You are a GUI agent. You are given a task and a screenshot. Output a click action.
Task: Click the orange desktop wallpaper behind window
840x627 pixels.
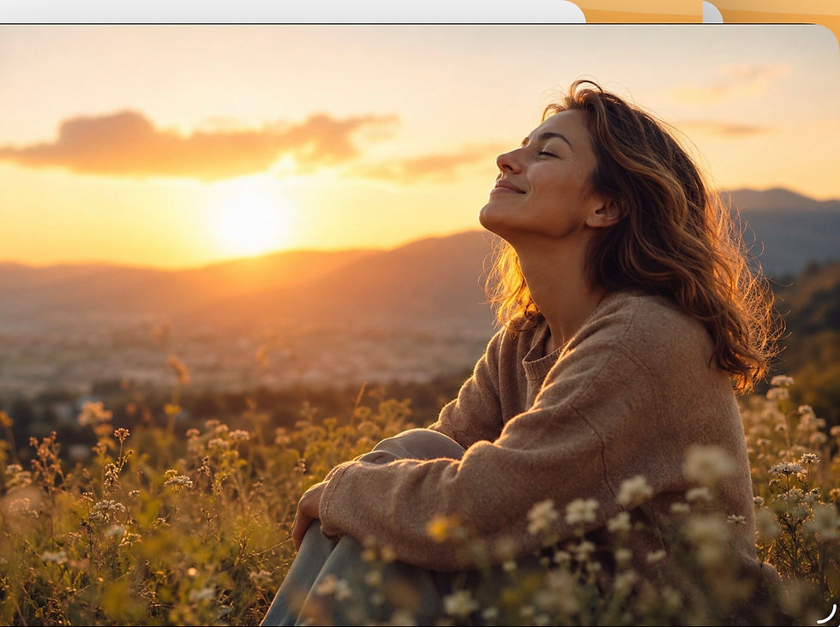(x=643, y=10)
